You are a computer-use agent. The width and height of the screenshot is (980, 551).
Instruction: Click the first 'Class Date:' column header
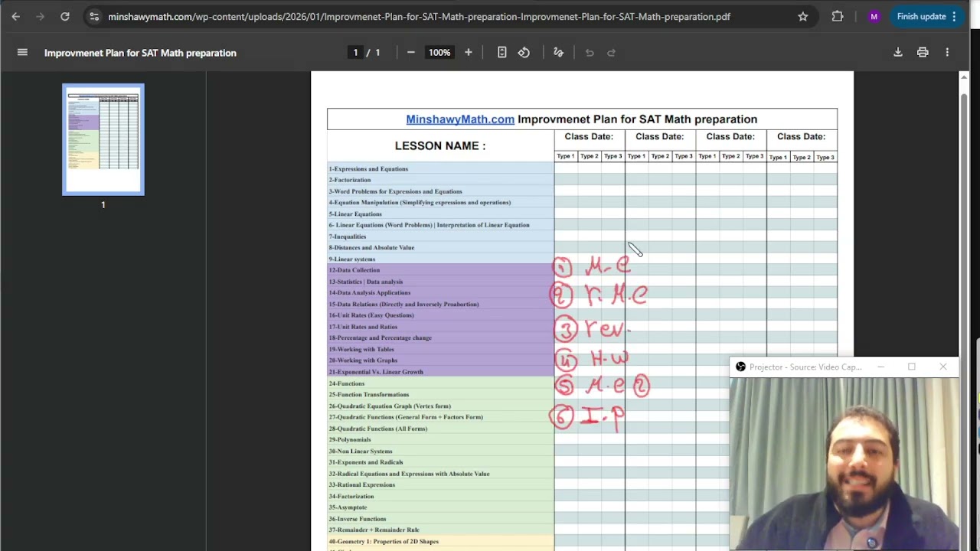coord(589,136)
